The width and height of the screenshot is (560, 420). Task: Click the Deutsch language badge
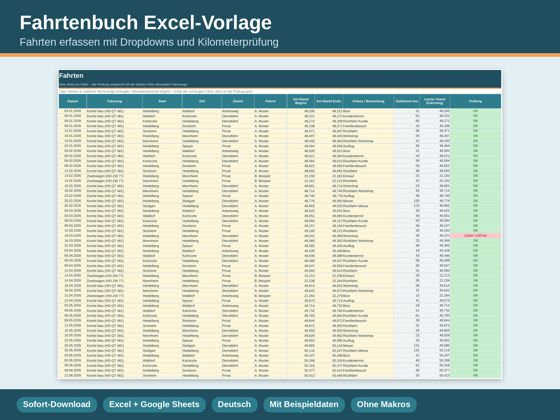[x=234, y=404]
